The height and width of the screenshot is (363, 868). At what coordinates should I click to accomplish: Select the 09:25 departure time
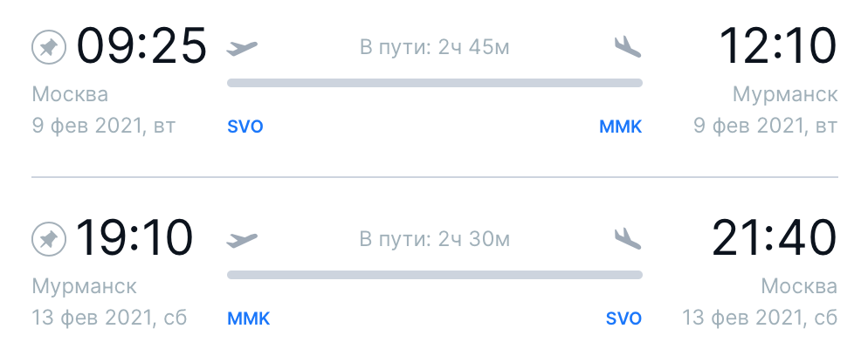[x=141, y=46]
